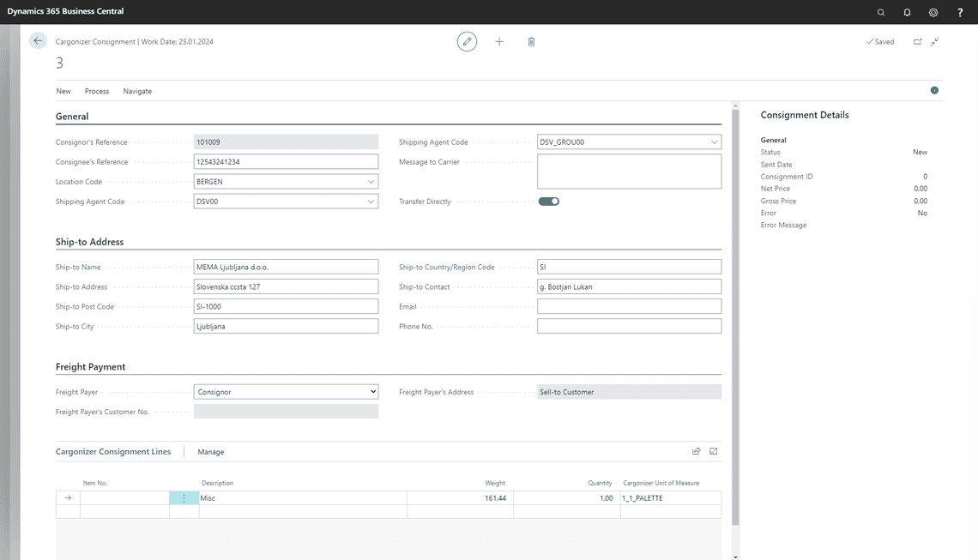Toggle the Transfer Directly switch
978x560 pixels.
click(x=548, y=202)
